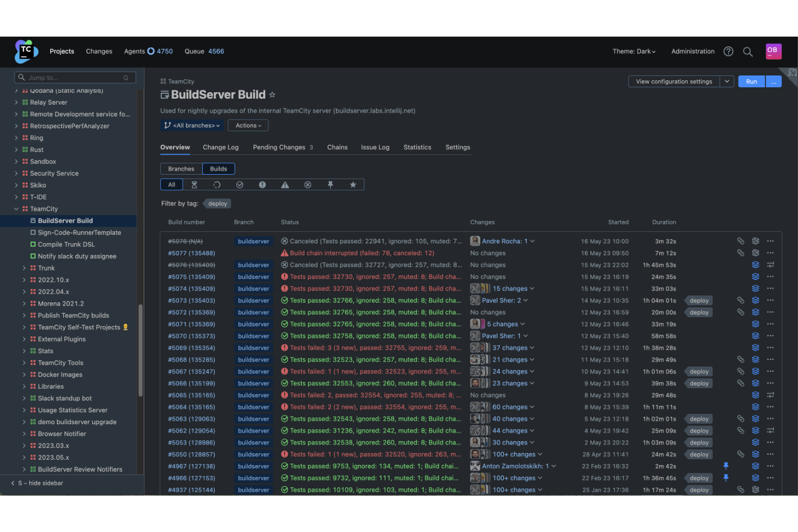Open build chain icon for build #5072

pyautogui.click(x=755, y=312)
